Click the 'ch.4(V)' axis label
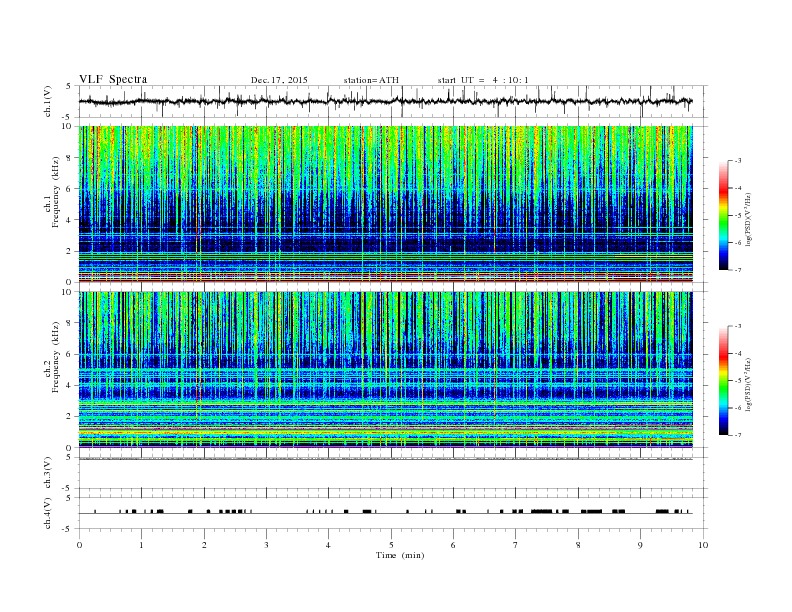Image resolution: width=792 pixels, height=612 pixels. (48, 513)
